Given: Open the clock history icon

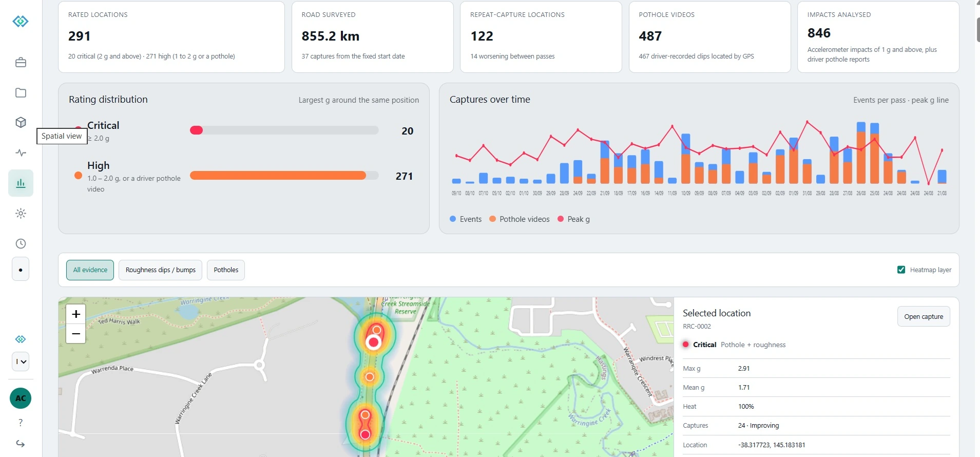Looking at the screenshot, I should [x=21, y=243].
